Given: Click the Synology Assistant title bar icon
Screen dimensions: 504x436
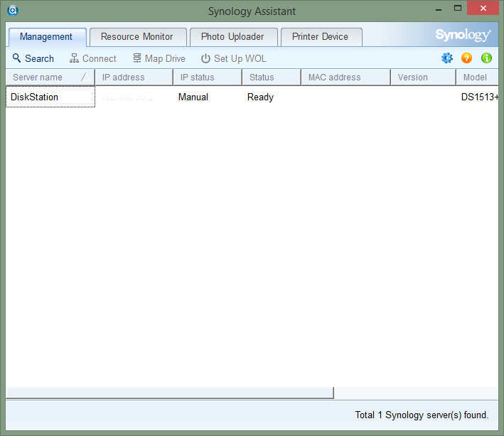Looking at the screenshot, I should (x=13, y=11).
